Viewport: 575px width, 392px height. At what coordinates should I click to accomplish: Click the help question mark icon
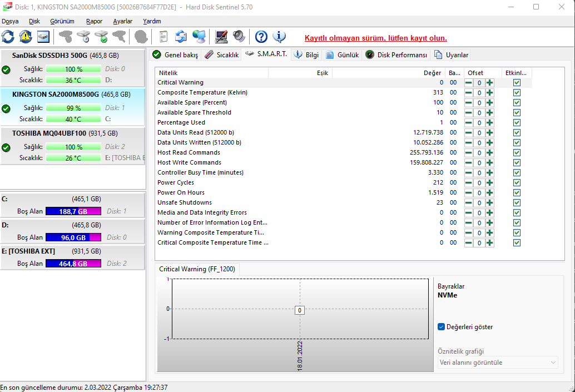click(261, 37)
